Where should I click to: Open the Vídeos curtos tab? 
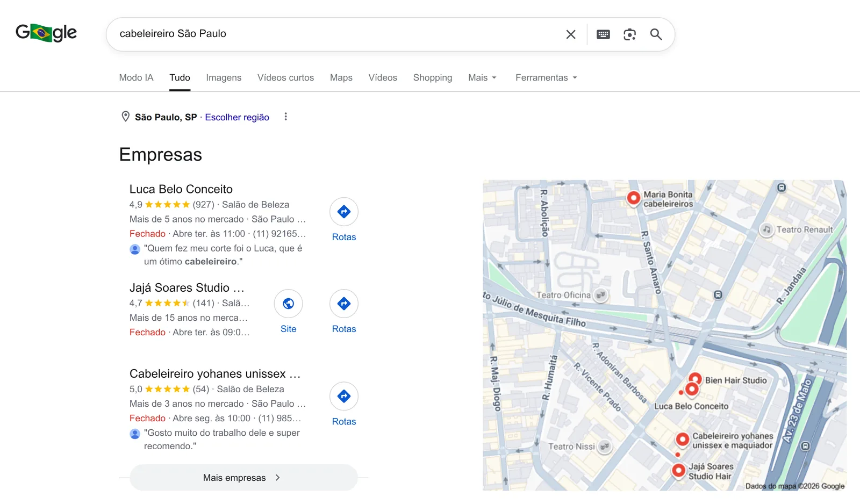pos(285,78)
